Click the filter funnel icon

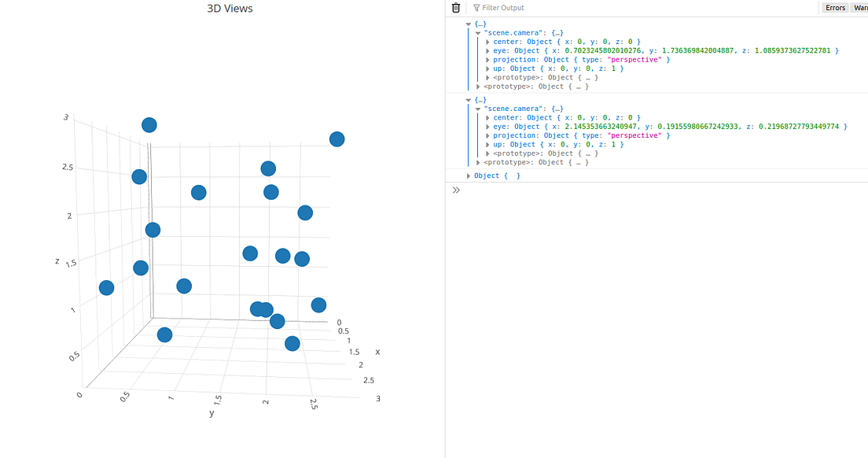click(477, 7)
